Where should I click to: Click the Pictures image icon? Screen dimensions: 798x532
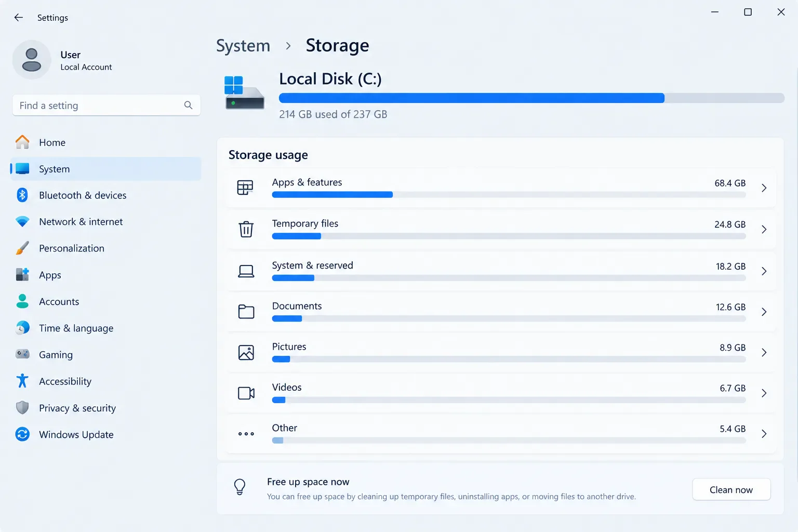click(x=246, y=352)
